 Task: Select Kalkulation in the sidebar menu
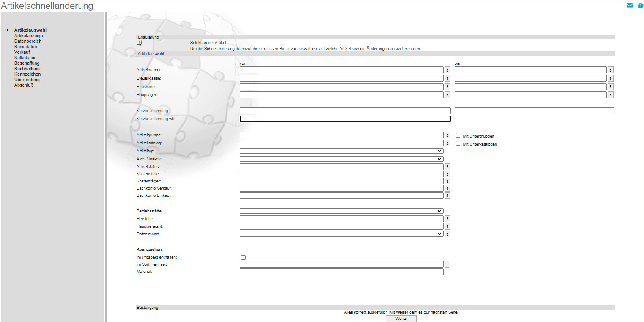tap(25, 58)
